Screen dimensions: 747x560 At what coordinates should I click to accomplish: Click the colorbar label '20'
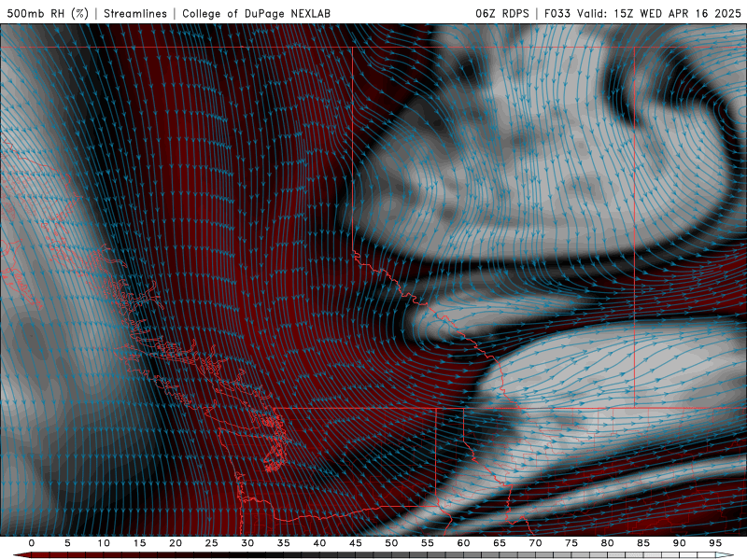click(176, 543)
